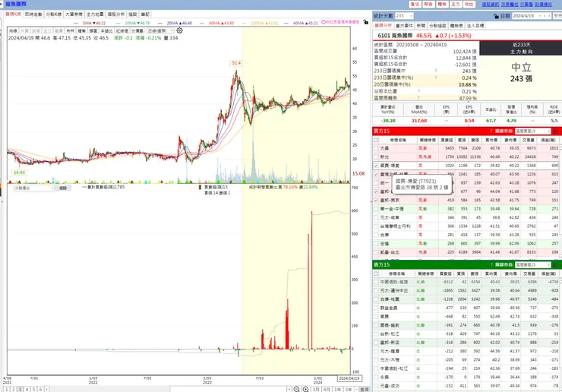The image size is (562, 392).
Task: Switch to the 個股分析 tab
Action: tap(115, 14)
